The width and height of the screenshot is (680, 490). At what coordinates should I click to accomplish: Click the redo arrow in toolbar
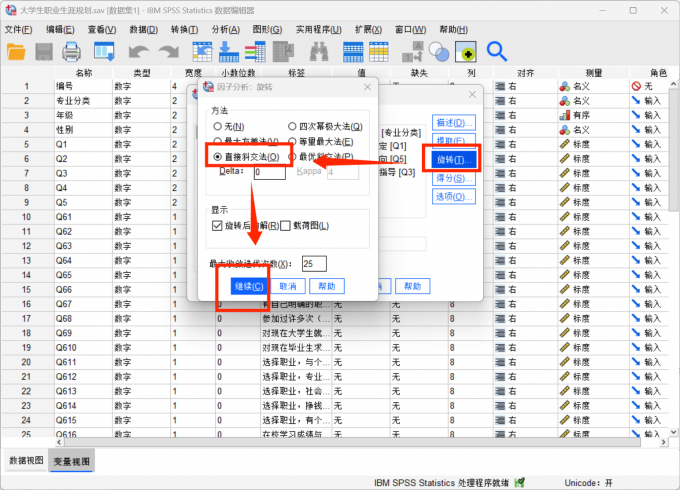tap(166, 51)
